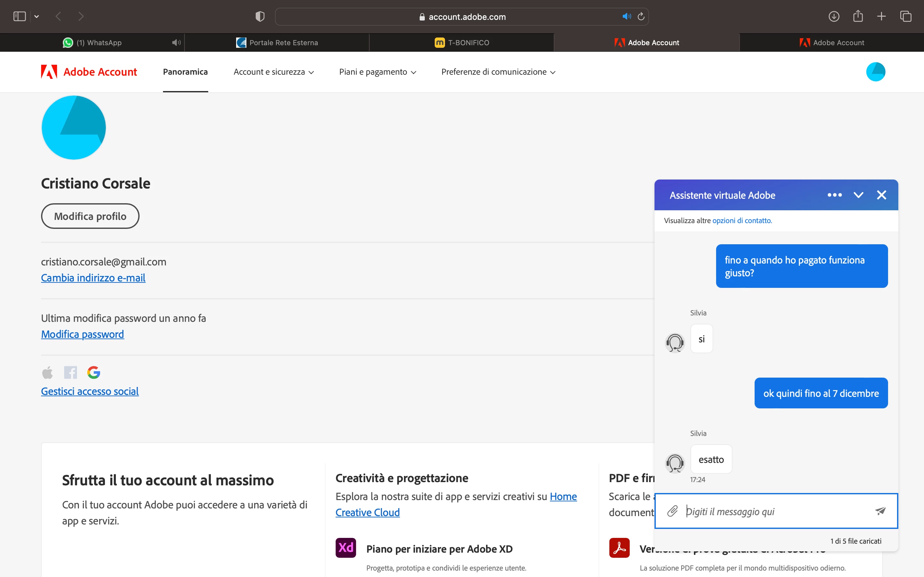Switch to the T-BONIFICO tab
The height and width of the screenshot is (577, 924).
462,42
